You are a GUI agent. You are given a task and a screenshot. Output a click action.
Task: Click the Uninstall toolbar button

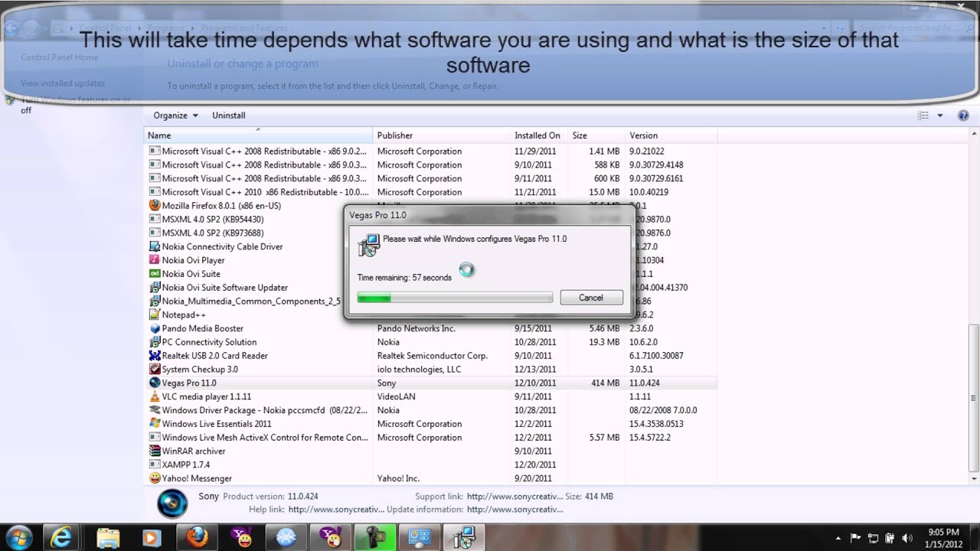click(x=229, y=116)
